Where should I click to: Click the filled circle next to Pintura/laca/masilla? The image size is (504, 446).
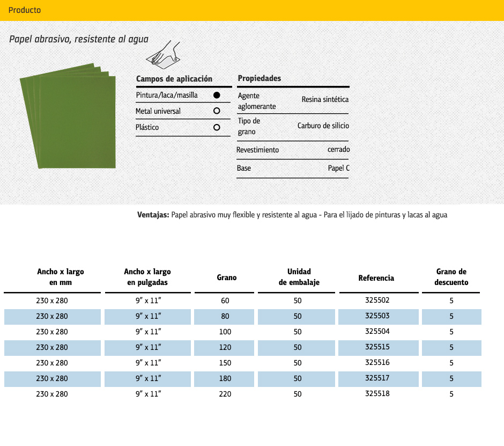pos(217,96)
